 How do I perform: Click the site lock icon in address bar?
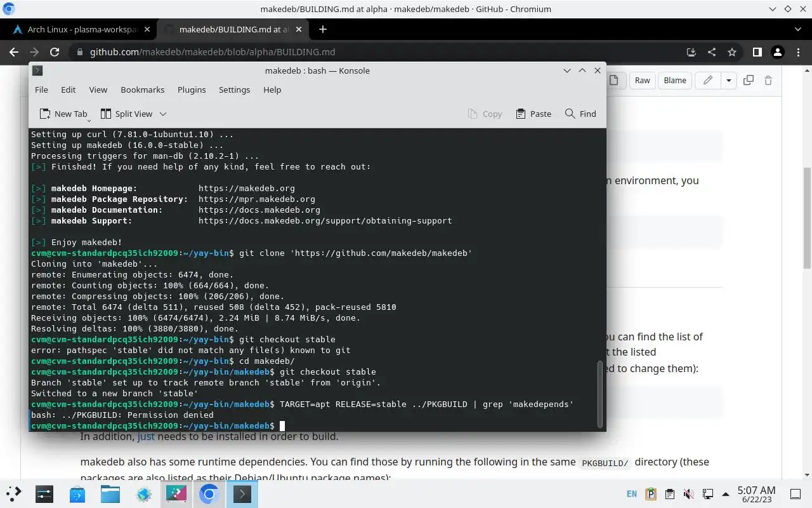tap(79, 52)
